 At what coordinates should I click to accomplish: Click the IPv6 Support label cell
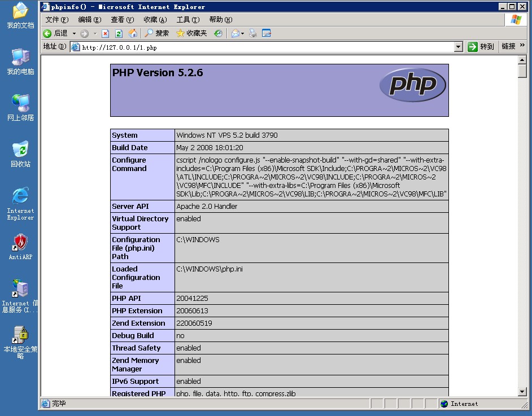(x=142, y=381)
